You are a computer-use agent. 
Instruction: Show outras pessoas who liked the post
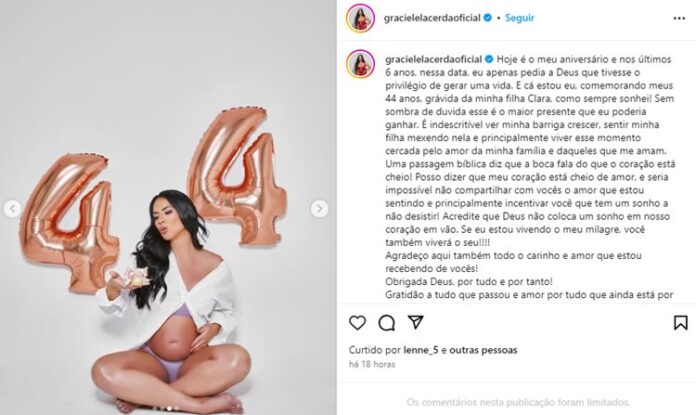point(483,350)
